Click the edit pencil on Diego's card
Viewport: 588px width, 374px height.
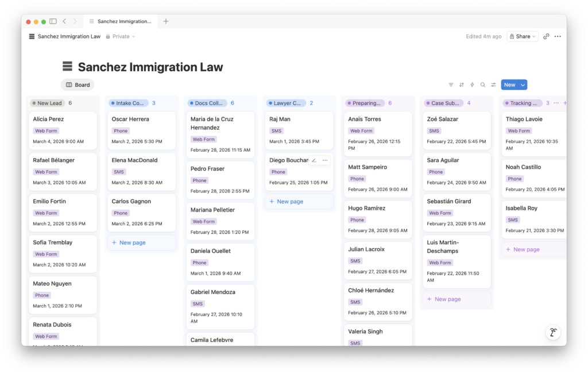(x=314, y=160)
